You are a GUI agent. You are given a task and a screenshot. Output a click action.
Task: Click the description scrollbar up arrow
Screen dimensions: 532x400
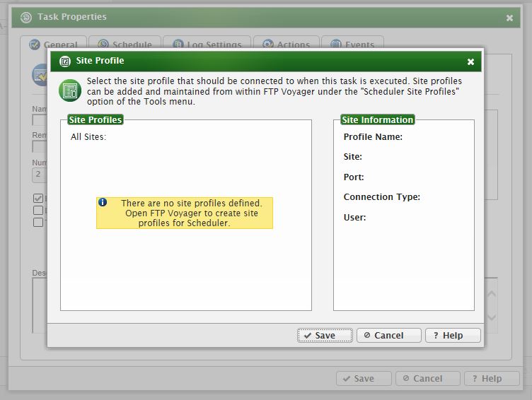coord(491,293)
